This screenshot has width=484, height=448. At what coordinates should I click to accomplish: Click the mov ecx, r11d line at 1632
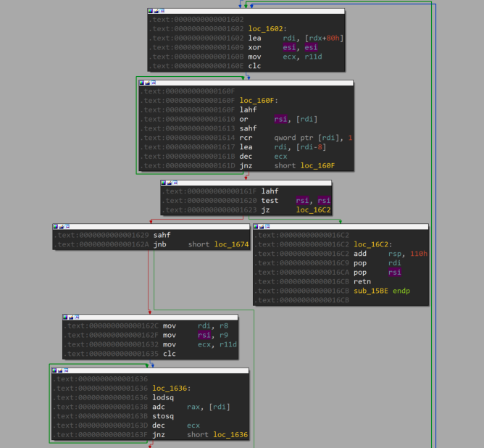pyautogui.click(x=200, y=344)
